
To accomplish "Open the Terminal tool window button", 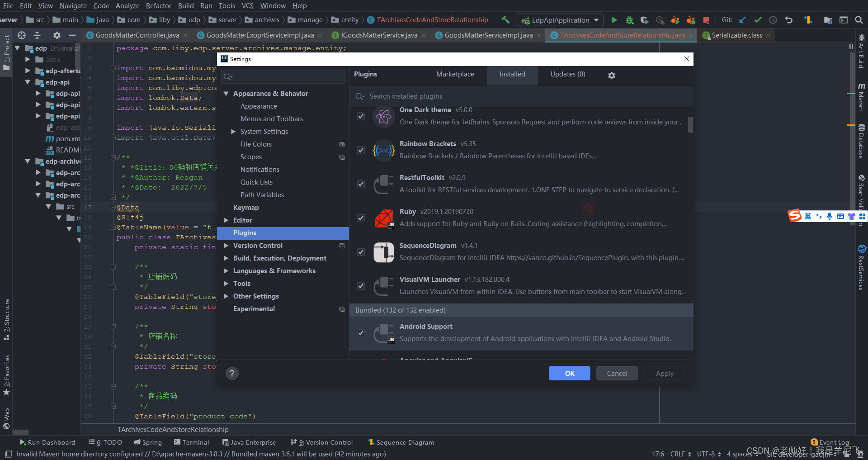I will 192,442.
